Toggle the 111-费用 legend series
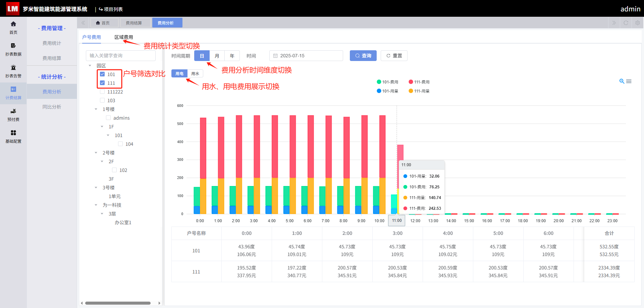 click(x=419, y=82)
